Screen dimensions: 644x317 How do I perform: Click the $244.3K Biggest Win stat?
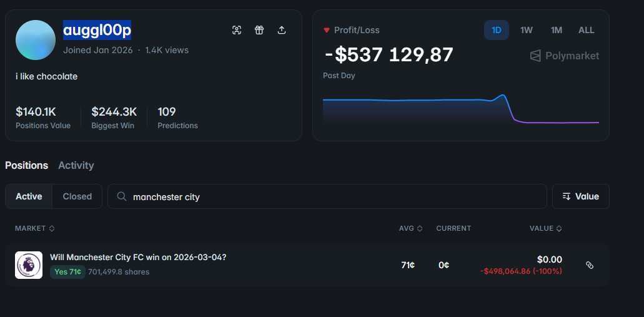(x=114, y=117)
